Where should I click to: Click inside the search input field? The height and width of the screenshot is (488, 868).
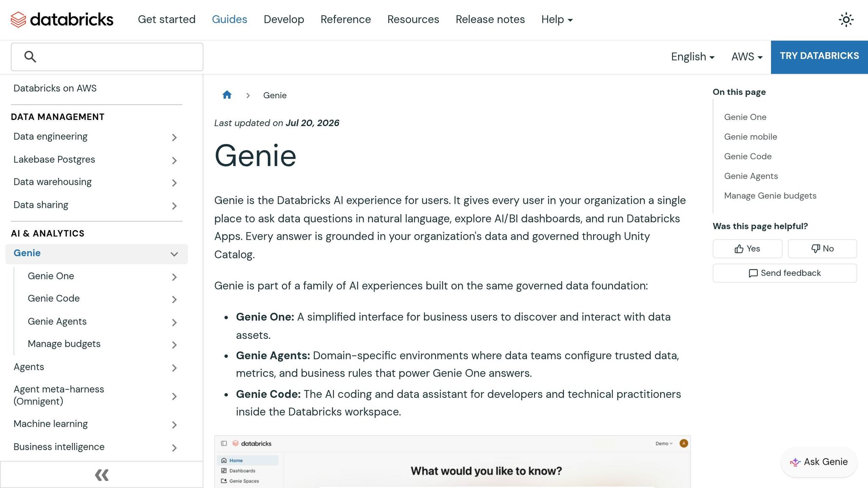(x=107, y=57)
